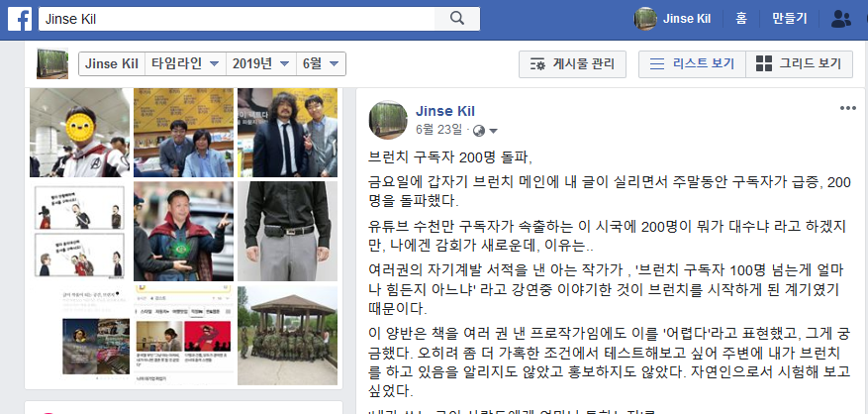Click the Facebook logo icon
The height and width of the screenshot is (414, 868).
point(20,19)
